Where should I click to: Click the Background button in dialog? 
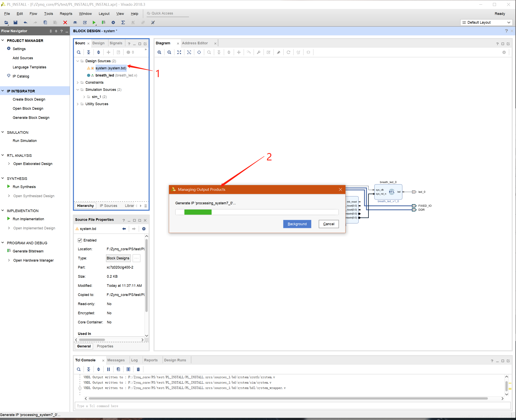[297, 224]
